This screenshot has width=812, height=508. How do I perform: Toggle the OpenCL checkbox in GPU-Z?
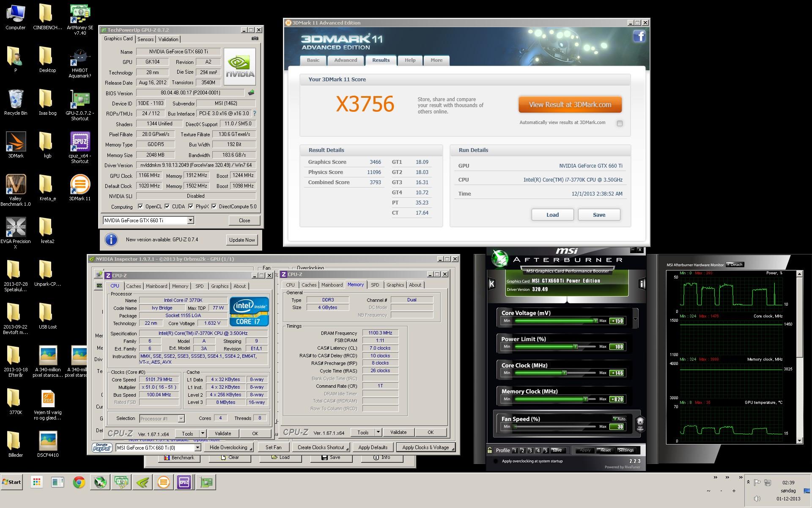pyautogui.click(x=140, y=207)
